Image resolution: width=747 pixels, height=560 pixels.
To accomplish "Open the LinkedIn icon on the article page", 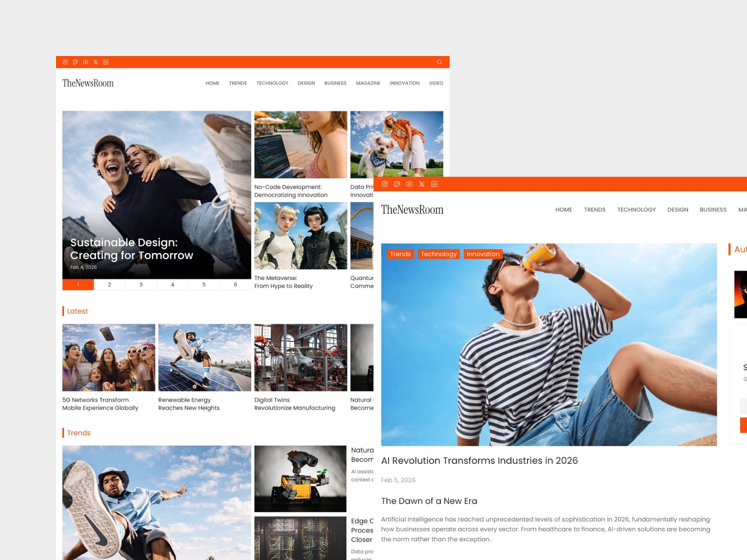I will tap(434, 184).
